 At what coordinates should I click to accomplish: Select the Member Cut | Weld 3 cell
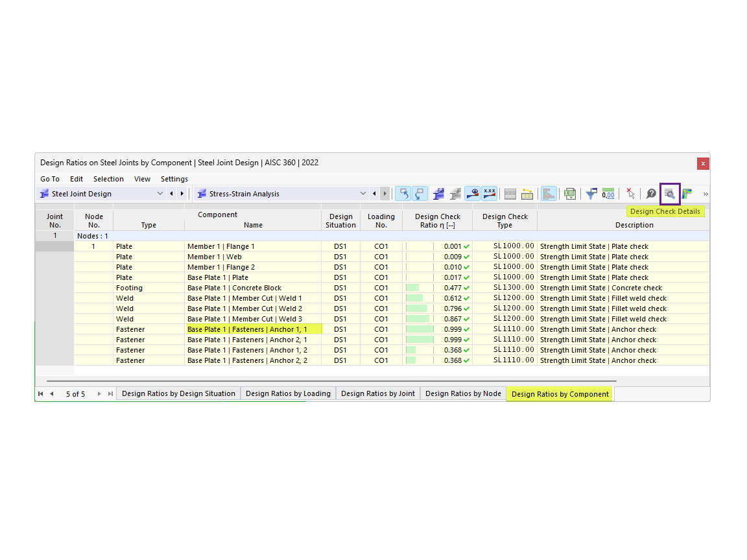252,319
